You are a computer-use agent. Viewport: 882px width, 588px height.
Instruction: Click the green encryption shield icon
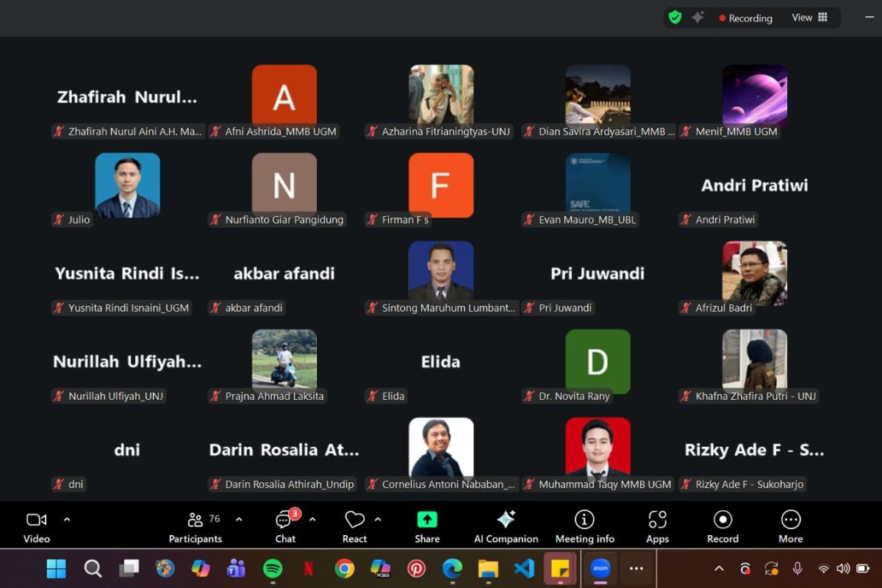click(675, 18)
